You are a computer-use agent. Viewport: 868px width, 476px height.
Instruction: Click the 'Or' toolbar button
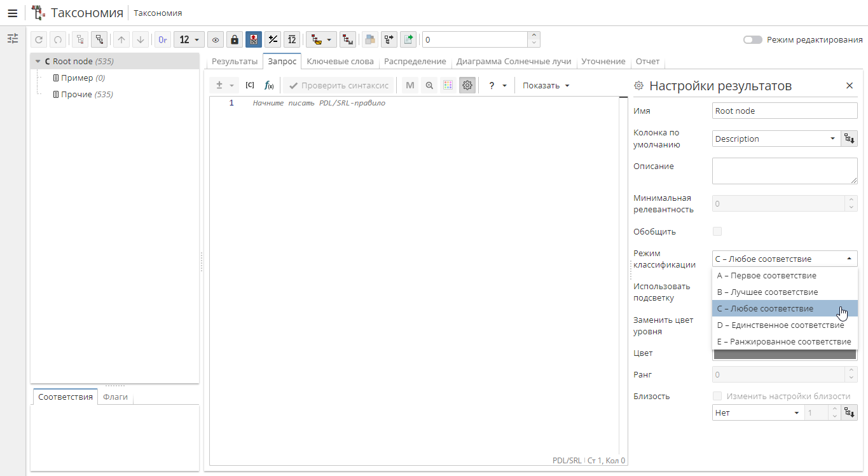tap(163, 39)
